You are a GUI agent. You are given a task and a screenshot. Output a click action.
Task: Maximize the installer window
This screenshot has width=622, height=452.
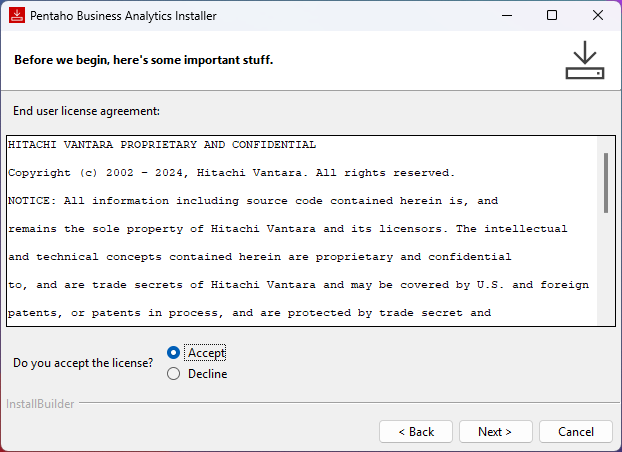(552, 16)
